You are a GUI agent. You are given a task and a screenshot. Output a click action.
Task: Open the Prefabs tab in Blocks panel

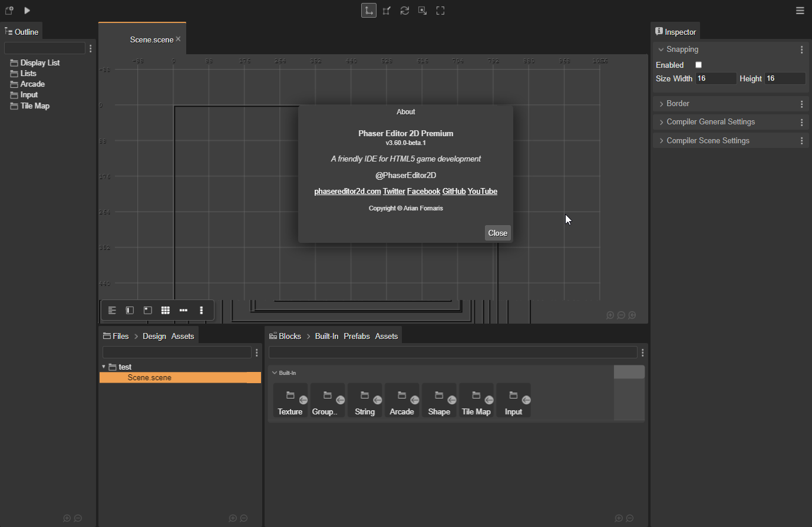357,336
